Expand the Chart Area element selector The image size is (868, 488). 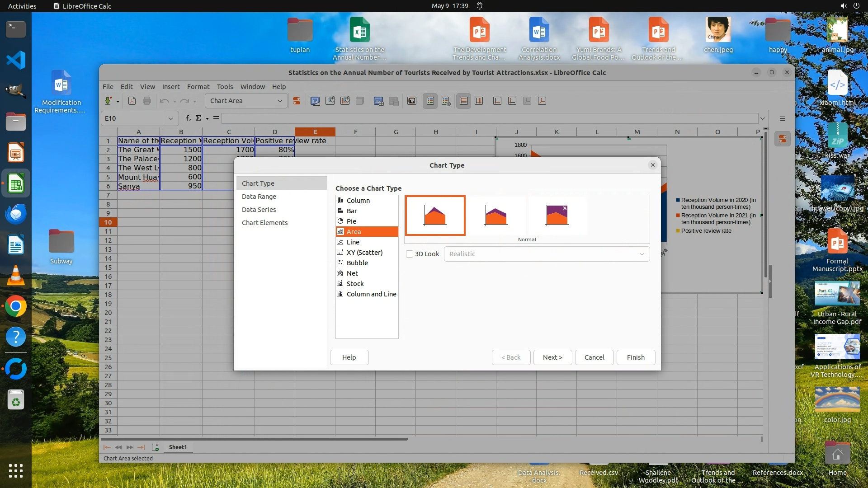pyautogui.click(x=279, y=101)
